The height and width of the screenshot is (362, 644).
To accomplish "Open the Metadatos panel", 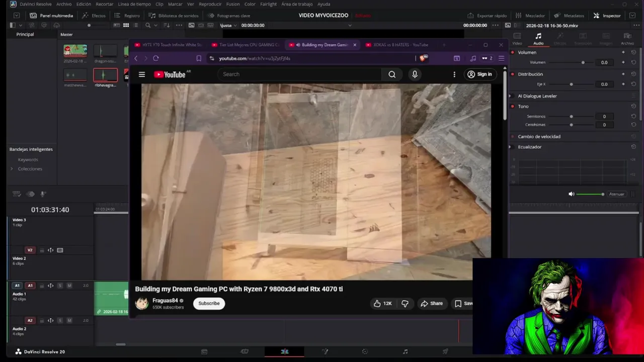I will coord(569,16).
